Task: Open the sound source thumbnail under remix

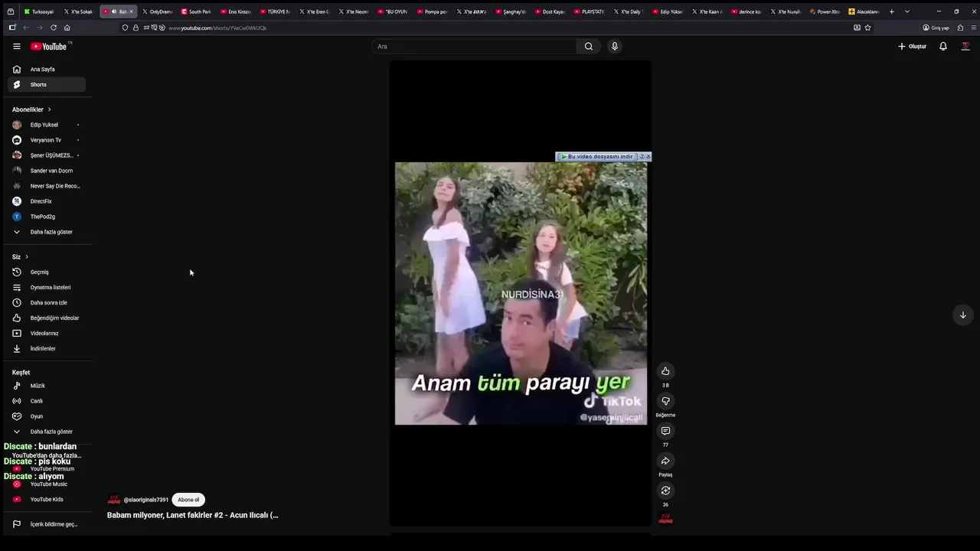Action: click(x=665, y=519)
